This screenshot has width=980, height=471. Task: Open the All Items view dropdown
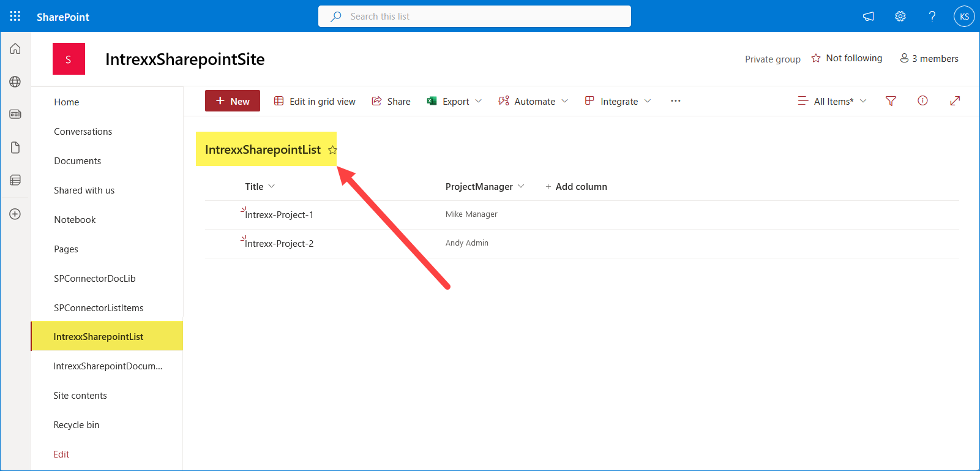point(832,101)
